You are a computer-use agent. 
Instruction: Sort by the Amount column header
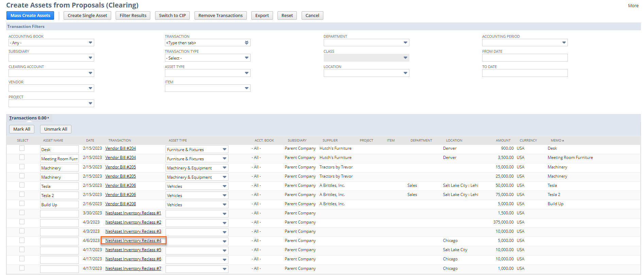click(x=503, y=141)
